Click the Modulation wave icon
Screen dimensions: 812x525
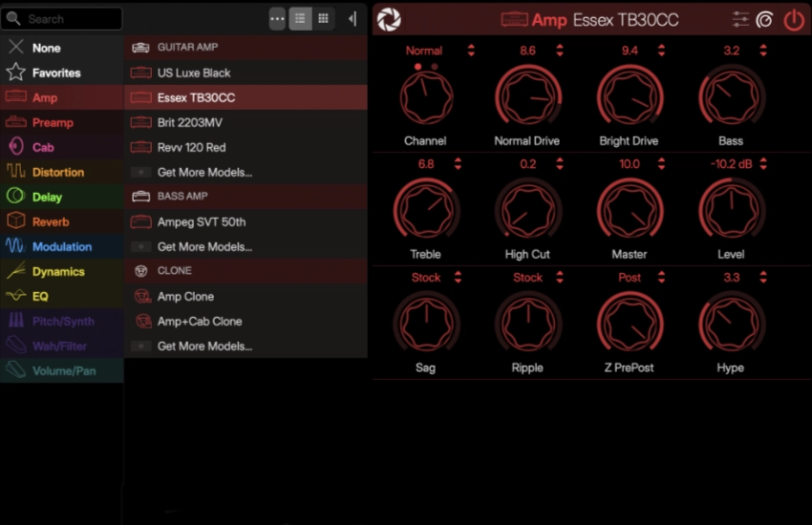(x=15, y=245)
